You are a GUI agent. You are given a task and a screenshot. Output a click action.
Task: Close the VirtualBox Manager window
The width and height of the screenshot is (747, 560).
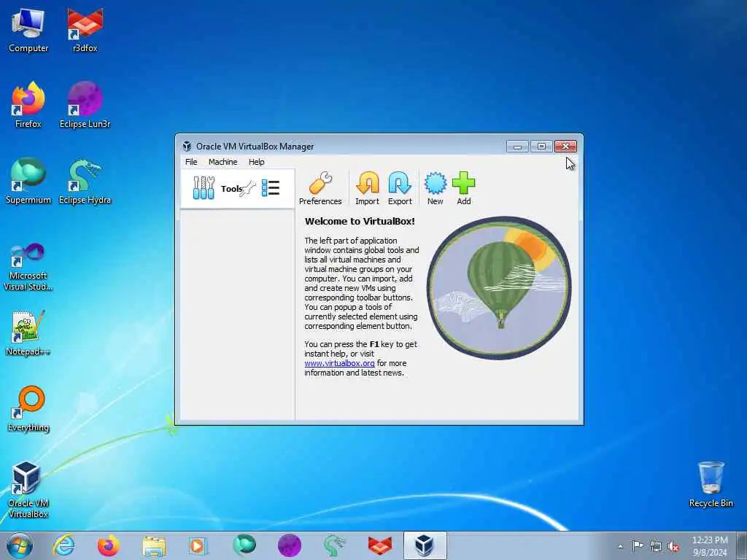point(565,146)
